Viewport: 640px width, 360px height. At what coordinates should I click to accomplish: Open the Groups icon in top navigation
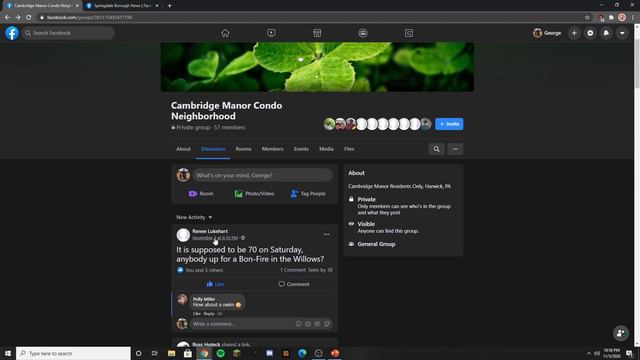click(363, 33)
